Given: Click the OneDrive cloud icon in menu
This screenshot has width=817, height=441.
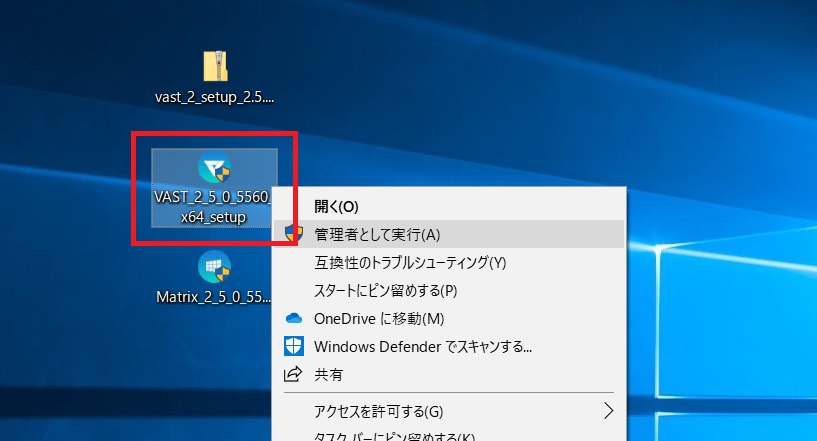Looking at the screenshot, I should [x=294, y=318].
